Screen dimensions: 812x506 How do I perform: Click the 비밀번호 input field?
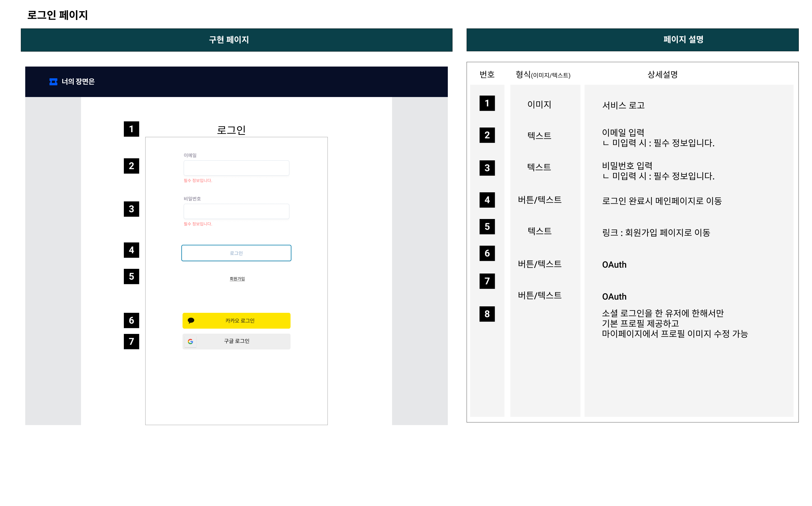236,211
